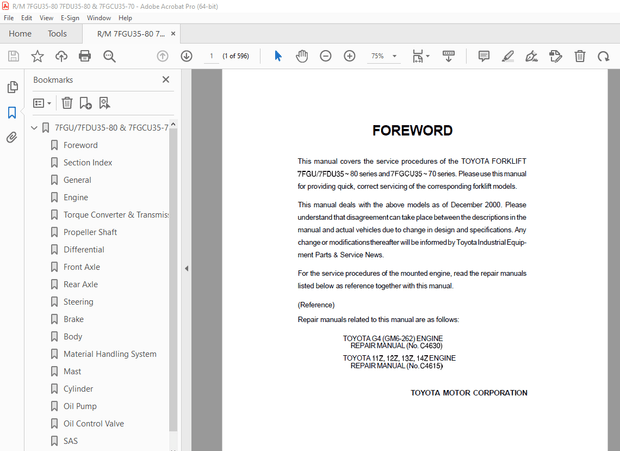Open Page Thumbnails side panel
Viewport: 620px width, 451px height.
pos(12,87)
